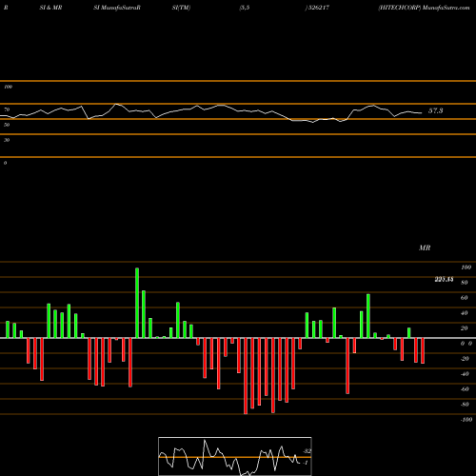Click the -100 label on MR axis
Screen dimensions: 476x476
pyautogui.click(x=466, y=420)
